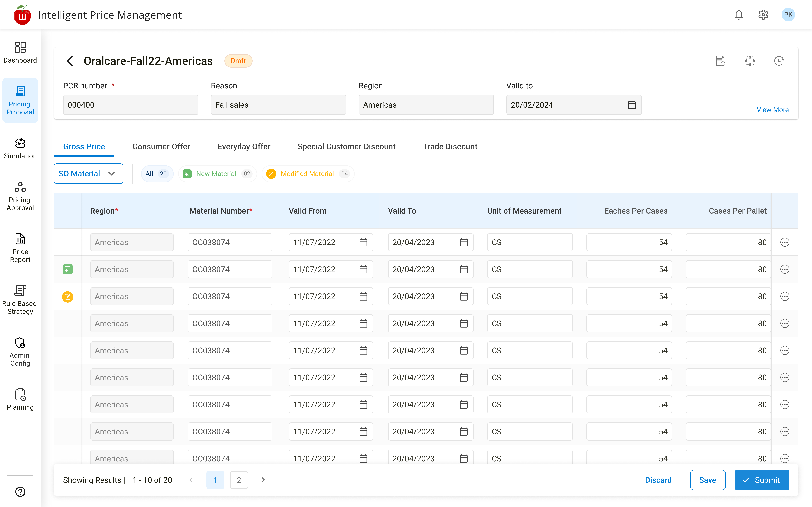This screenshot has height=507, width=812.
Task: Click the View More link
Action: coord(772,110)
